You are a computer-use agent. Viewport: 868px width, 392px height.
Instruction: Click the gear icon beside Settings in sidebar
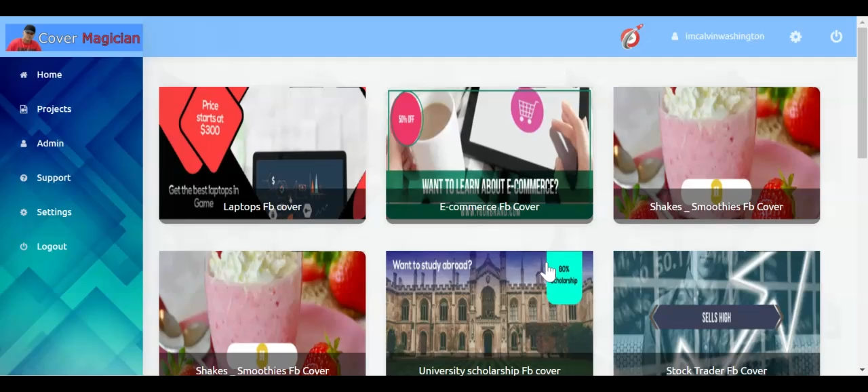coord(24,212)
